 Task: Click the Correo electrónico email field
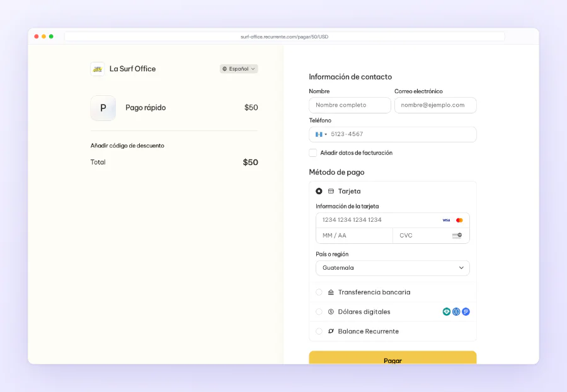435,105
